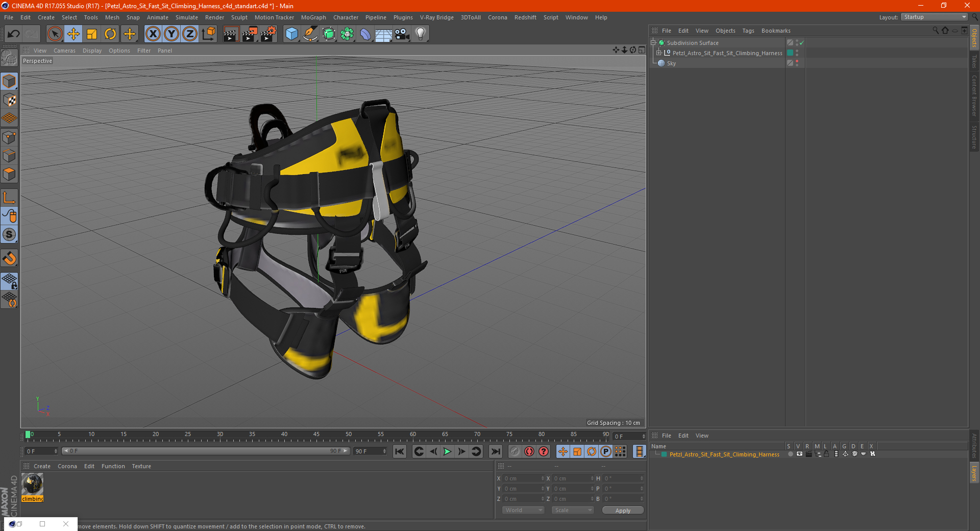Open the MoGraph menu
Viewport: 980px width, 531px height.
point(313,17)
